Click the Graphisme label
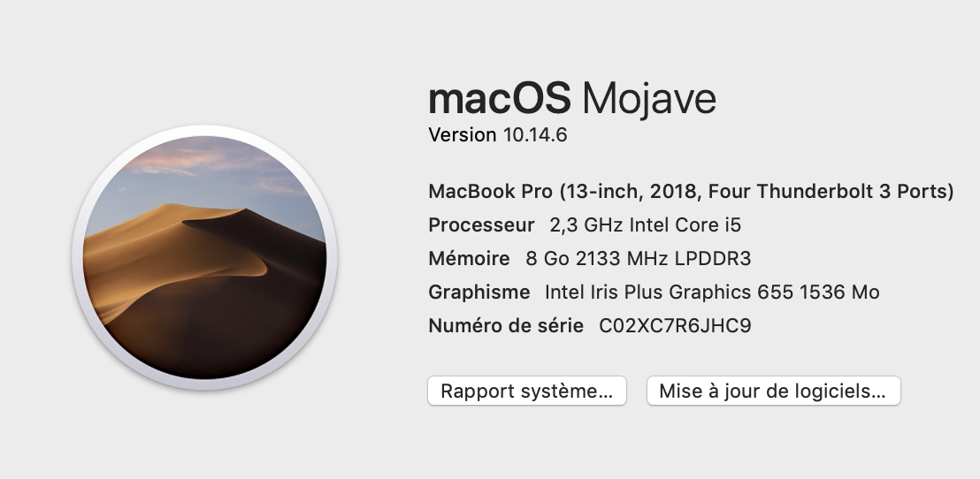This screenshot has height=479, width=980. (479, 293)
